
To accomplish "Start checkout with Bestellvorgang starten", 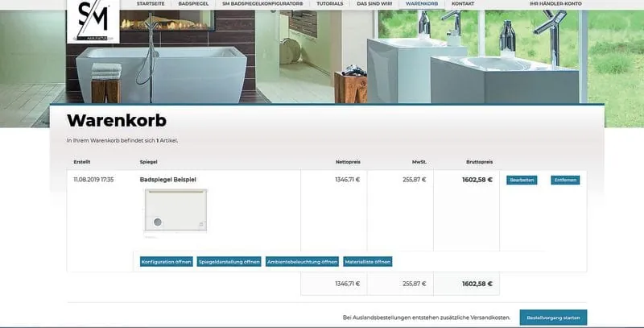I will coord(553,318).
